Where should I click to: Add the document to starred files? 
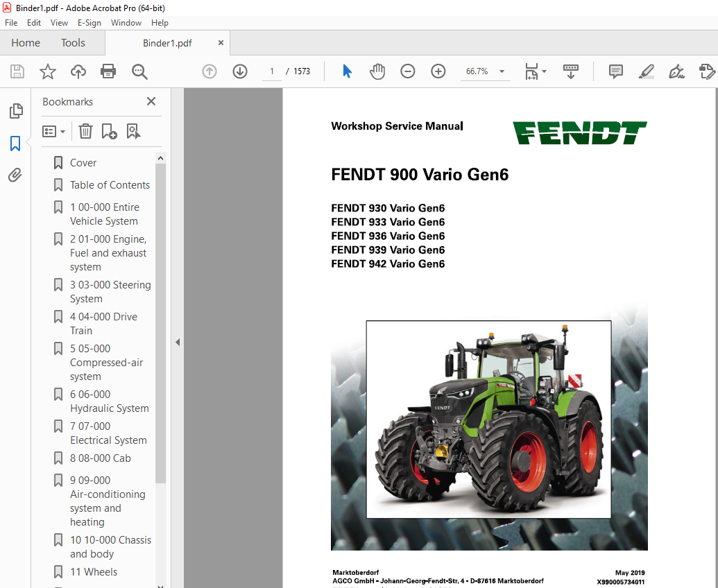tap(48, 71)
